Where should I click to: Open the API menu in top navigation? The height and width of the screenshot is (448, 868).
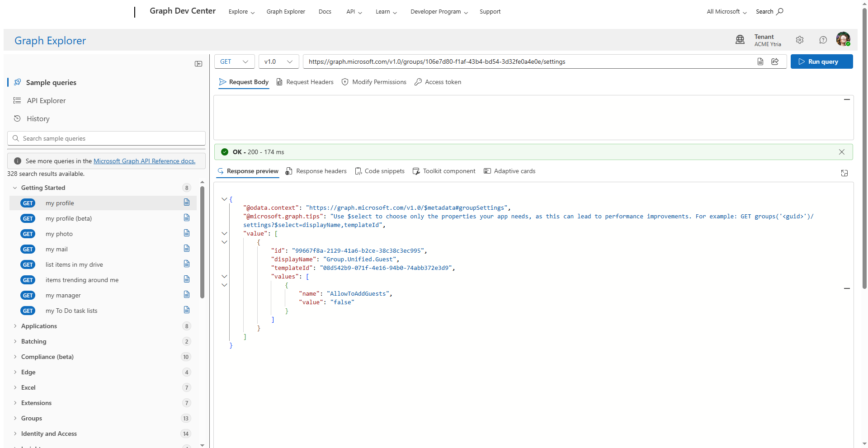tap(354, 12)
